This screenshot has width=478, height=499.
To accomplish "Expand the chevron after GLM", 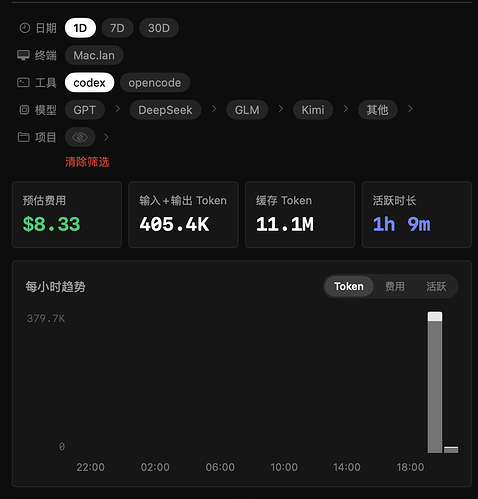I will [281, 109].
